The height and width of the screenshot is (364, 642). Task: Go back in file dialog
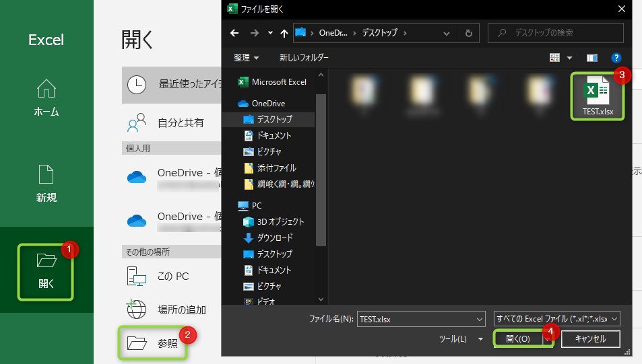coord(234,33)
